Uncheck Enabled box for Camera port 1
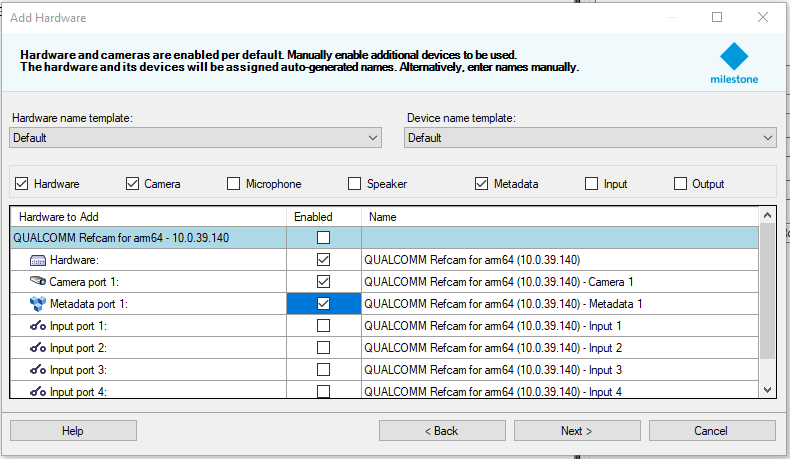 pyautogui.click(x=323, y=281)
